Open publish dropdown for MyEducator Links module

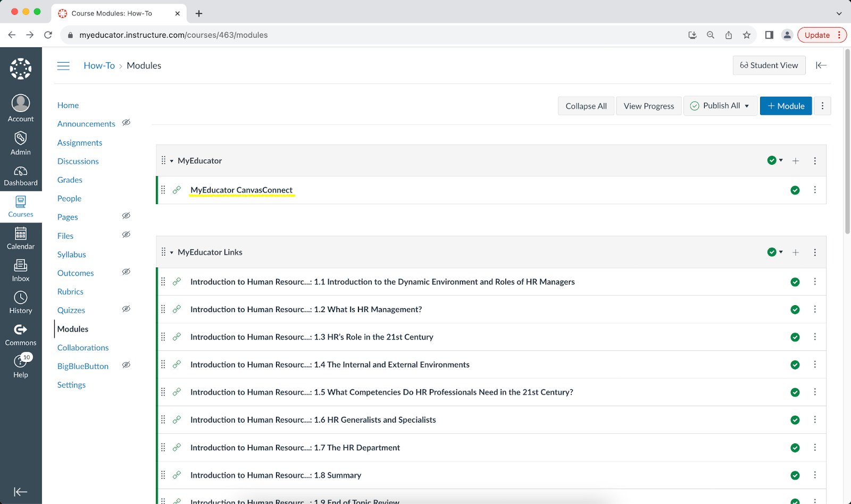pos(775,252)
